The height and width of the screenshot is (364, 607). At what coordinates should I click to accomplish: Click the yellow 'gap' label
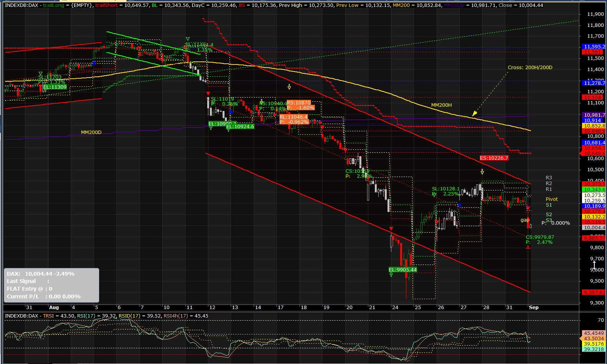coord(525,220)
